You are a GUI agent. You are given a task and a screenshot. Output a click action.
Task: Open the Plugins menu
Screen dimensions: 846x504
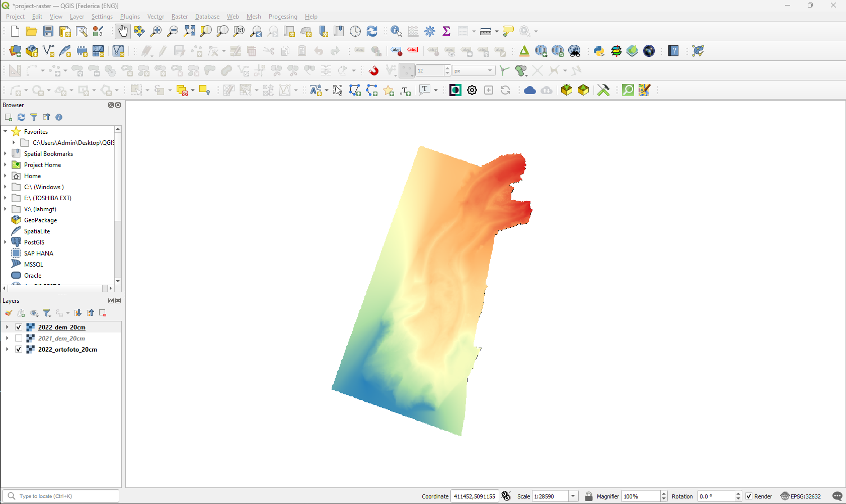pyautogui.click(x=130, y=17)
